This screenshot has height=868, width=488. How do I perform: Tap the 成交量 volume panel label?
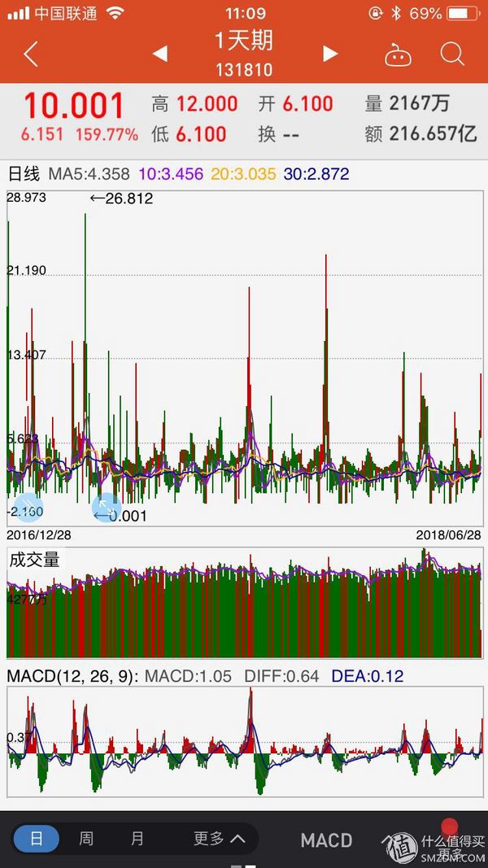click(x=34, y=560)
